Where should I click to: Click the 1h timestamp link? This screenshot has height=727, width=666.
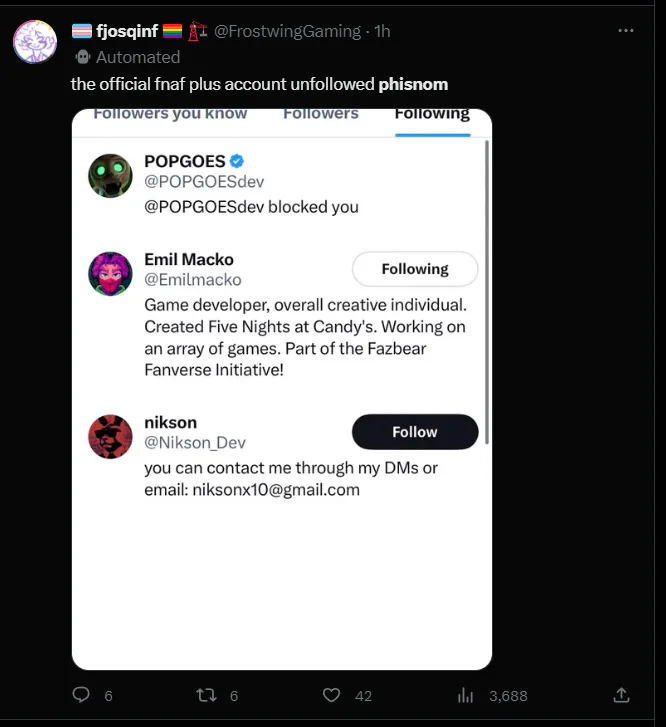381,31
